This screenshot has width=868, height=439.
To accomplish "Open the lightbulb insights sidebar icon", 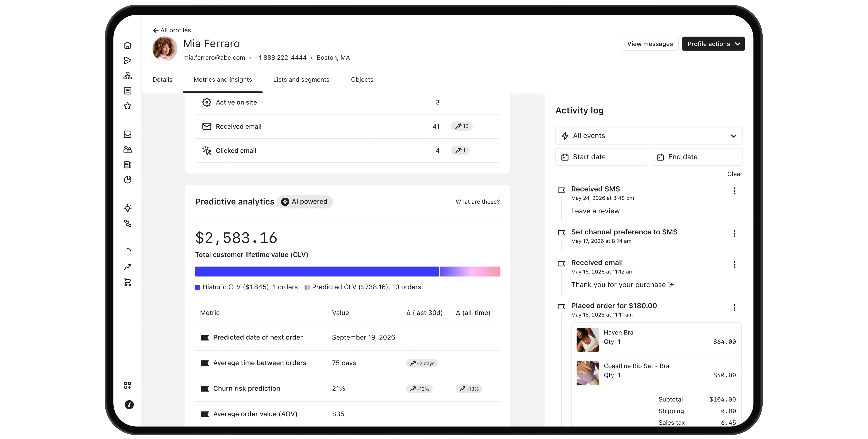I will (x=127, y=208).
